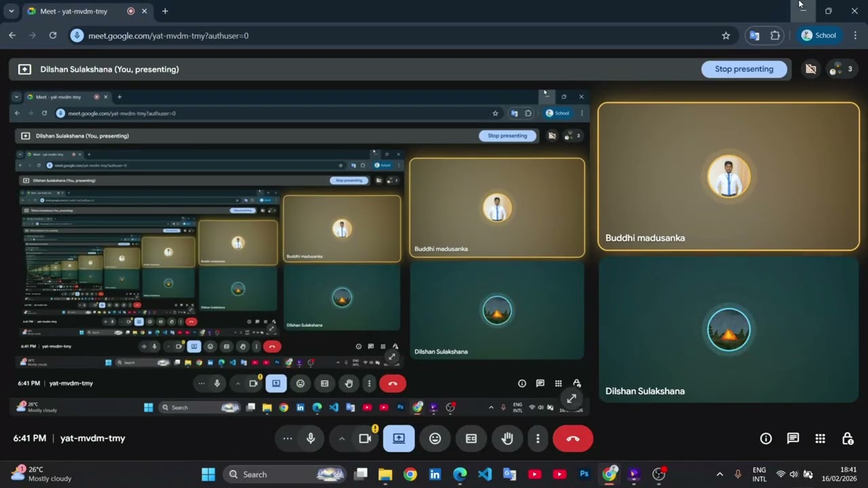This screenshot has height=488, width=868.
Task: Reload the Meet page
Action: pos(53,35)
